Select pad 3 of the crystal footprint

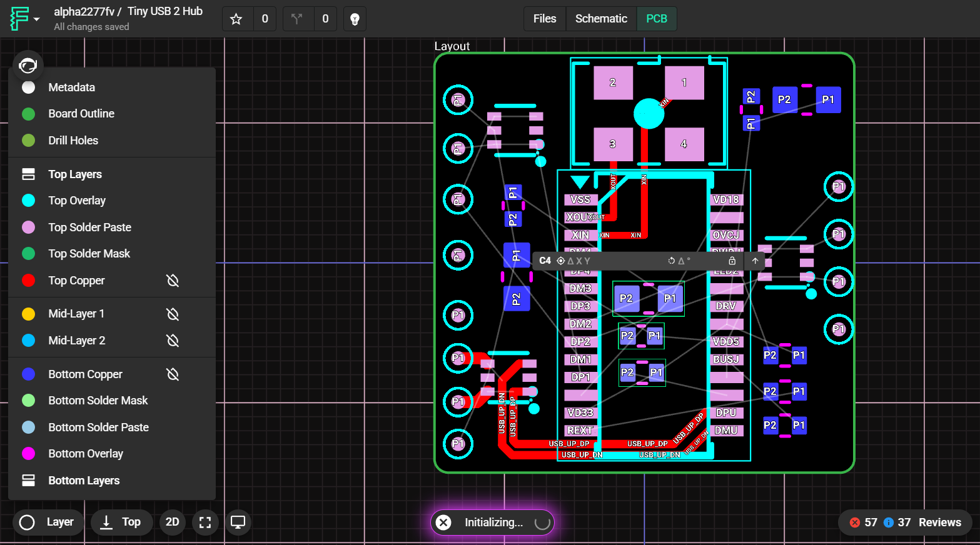point(613,144)
